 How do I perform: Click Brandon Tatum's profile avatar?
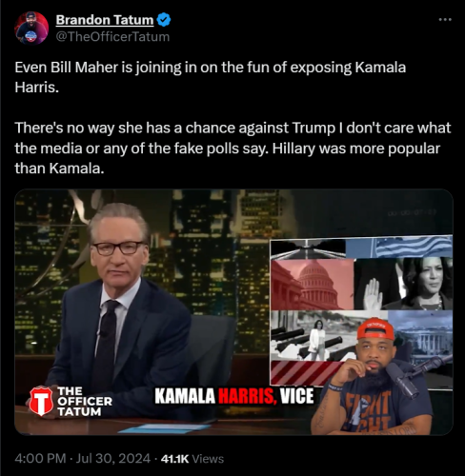[31, 28]
